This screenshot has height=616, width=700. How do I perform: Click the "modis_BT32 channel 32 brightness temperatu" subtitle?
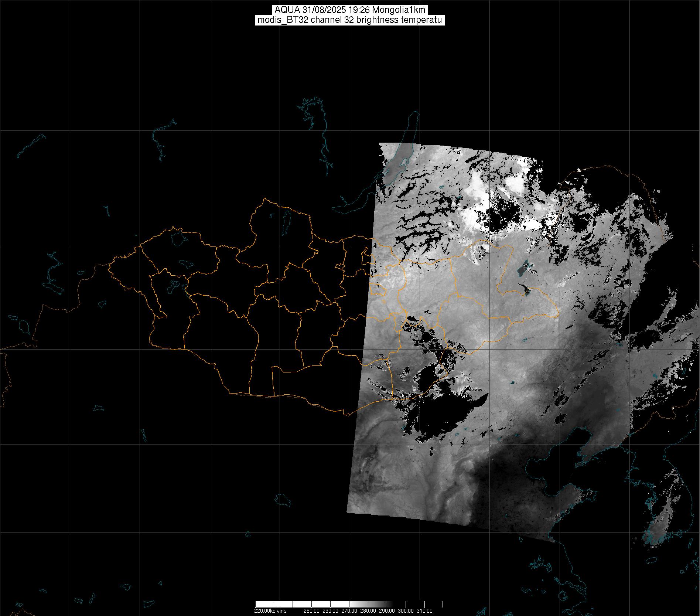[350, 20]
